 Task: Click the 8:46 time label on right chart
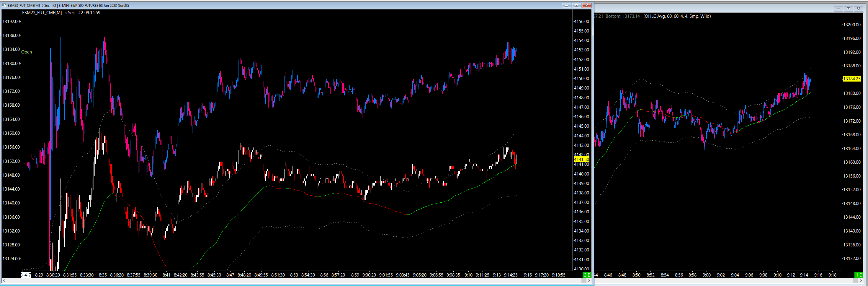(x=608, y=275)
